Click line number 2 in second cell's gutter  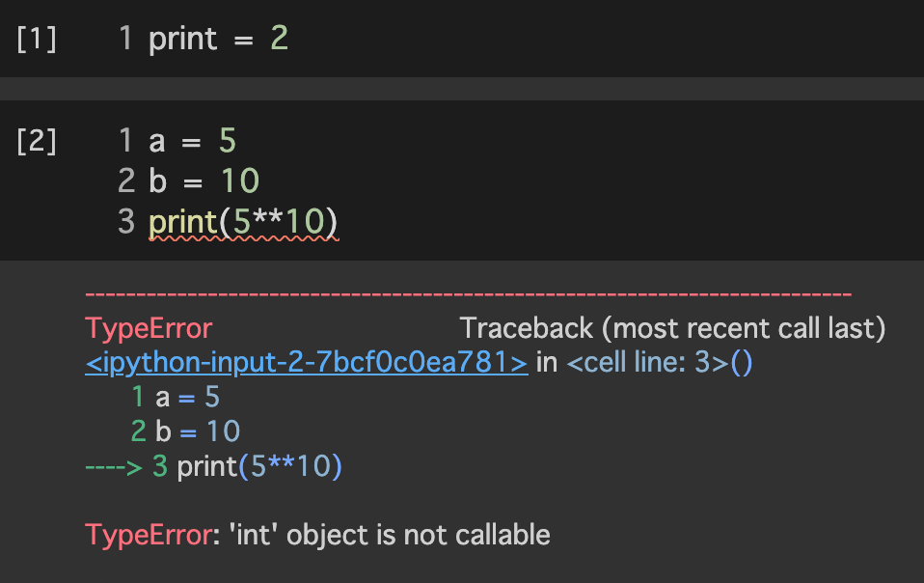pos(125,181)
